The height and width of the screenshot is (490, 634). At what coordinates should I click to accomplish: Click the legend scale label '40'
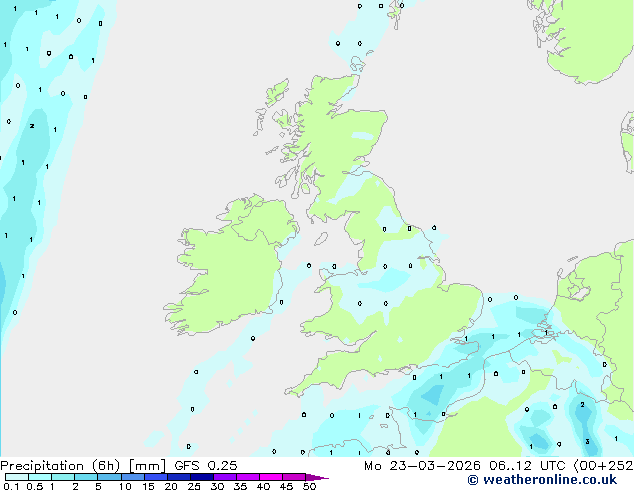263,486
